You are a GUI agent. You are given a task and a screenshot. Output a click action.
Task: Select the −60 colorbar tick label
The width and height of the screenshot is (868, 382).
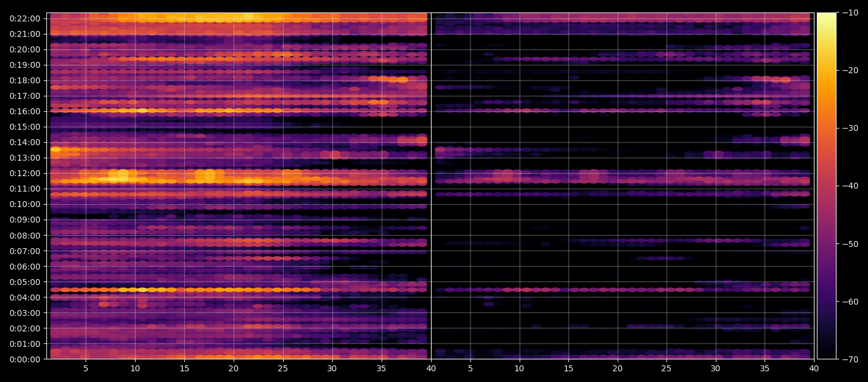tap(850, 301)
